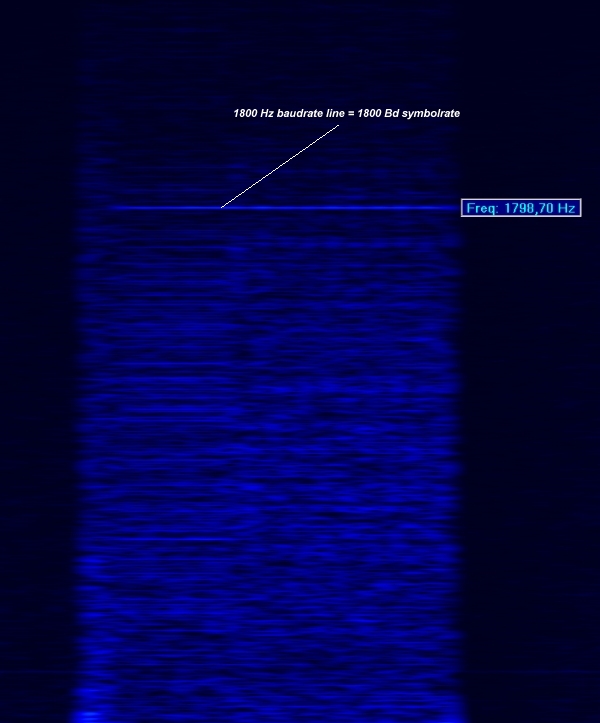Click the dark empty area left of signal band
This screenshot has width=600, height=723.
(x=35, y=400)
